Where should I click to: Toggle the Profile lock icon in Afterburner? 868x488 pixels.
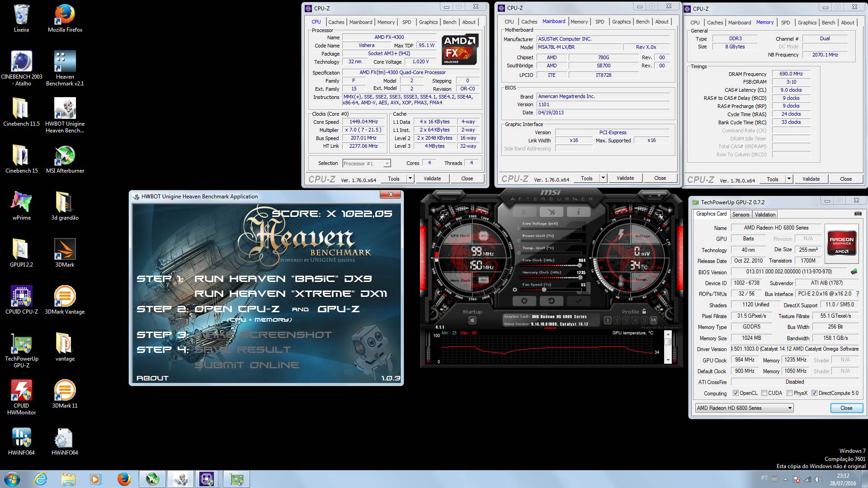(644, 311)
